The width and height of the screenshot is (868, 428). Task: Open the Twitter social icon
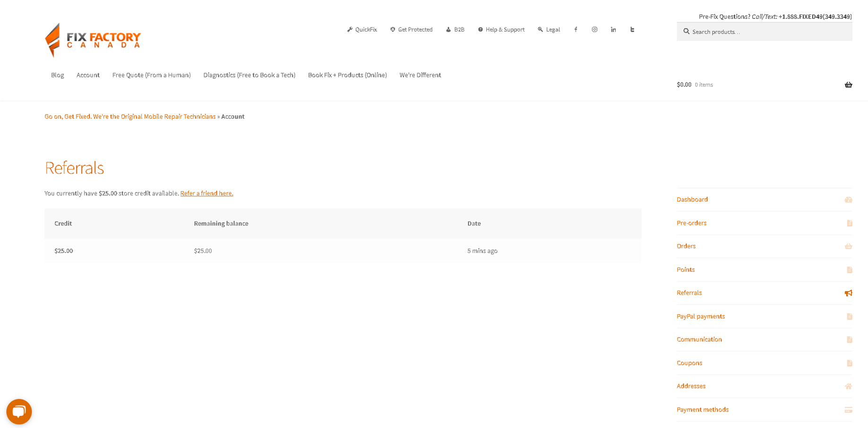[632, 29]
